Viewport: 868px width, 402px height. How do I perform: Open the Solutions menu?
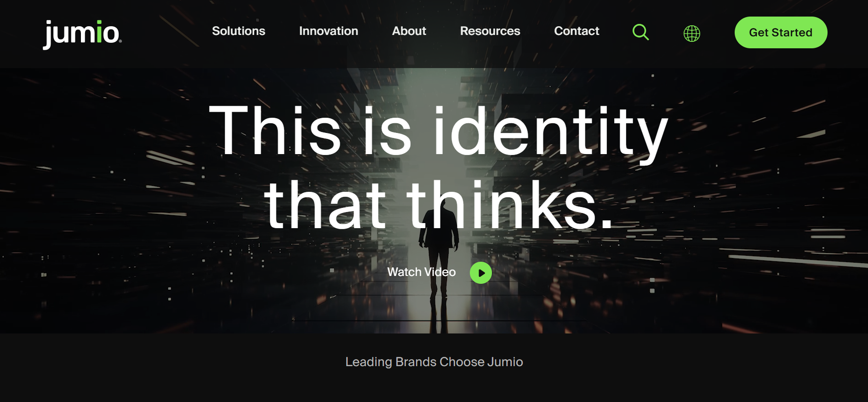pyautogui.click(x=239, y=31)
